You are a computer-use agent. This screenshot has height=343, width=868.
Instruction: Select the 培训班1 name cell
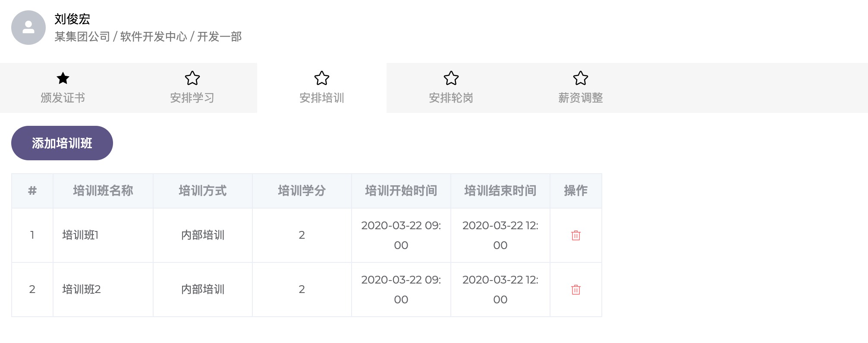click(81, 235)
